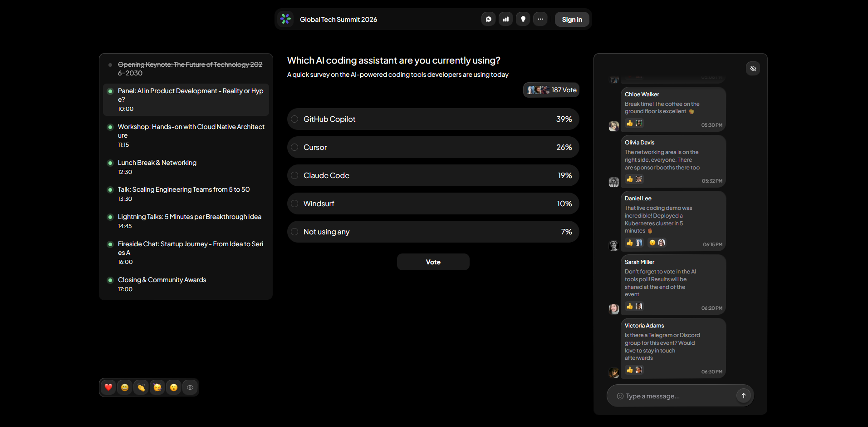Open the polls bar chart icon
868x427 pixels.
(x=505, y=19)
